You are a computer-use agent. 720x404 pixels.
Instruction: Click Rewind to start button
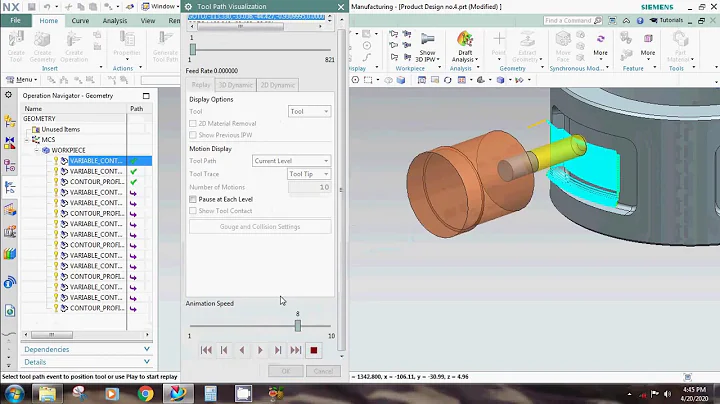pos(206,350)
